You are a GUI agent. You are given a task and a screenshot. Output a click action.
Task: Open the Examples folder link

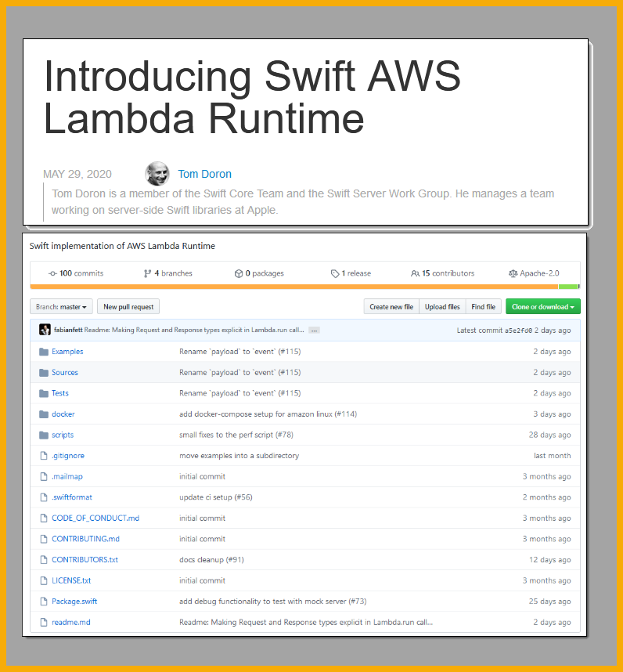(x=67, y=352)
